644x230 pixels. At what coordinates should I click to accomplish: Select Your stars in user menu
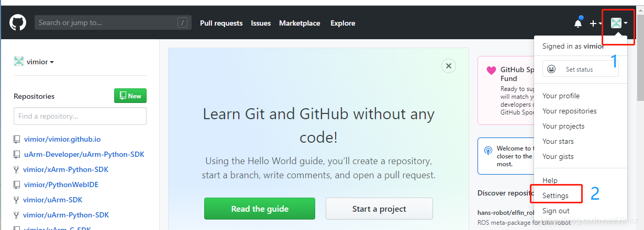click(558, 141)
